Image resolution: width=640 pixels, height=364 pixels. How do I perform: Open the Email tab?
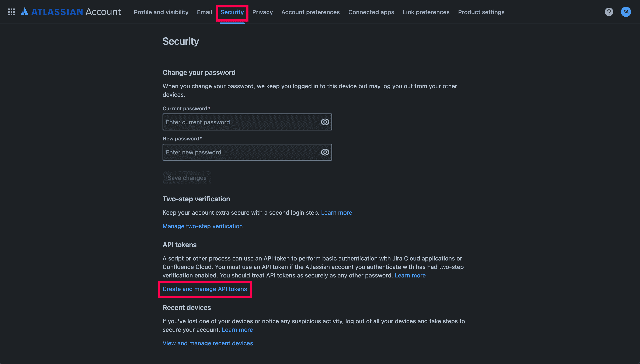(x=204, y=12)
